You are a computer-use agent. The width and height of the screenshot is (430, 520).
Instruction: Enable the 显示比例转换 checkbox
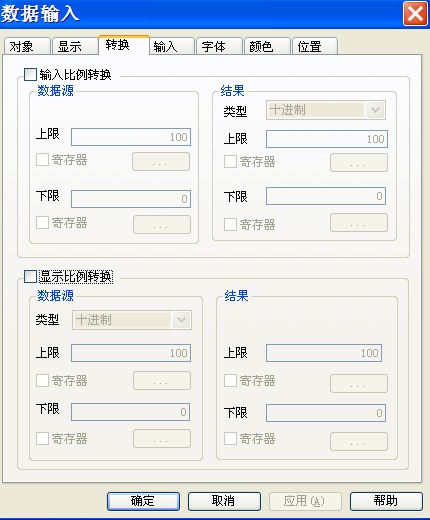[x=30, y=276]
